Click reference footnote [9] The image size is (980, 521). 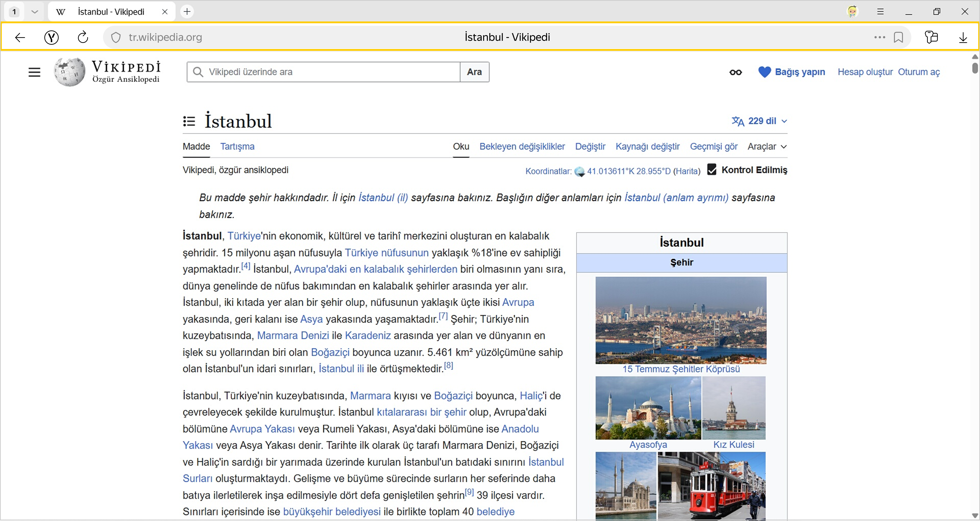[469, 492]
